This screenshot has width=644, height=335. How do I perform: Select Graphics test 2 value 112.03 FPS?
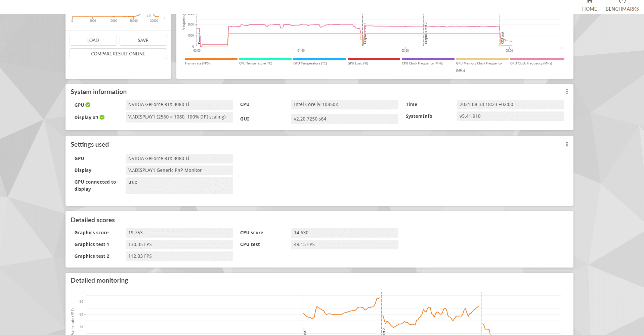pyautogui.click(x=179, y=256)
